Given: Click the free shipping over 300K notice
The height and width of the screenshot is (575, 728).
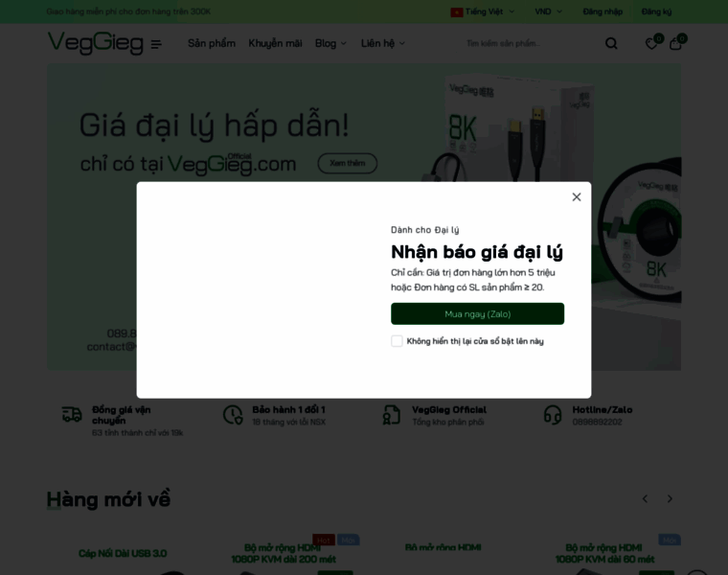Looking at the screenshot, I should point(128,11).
